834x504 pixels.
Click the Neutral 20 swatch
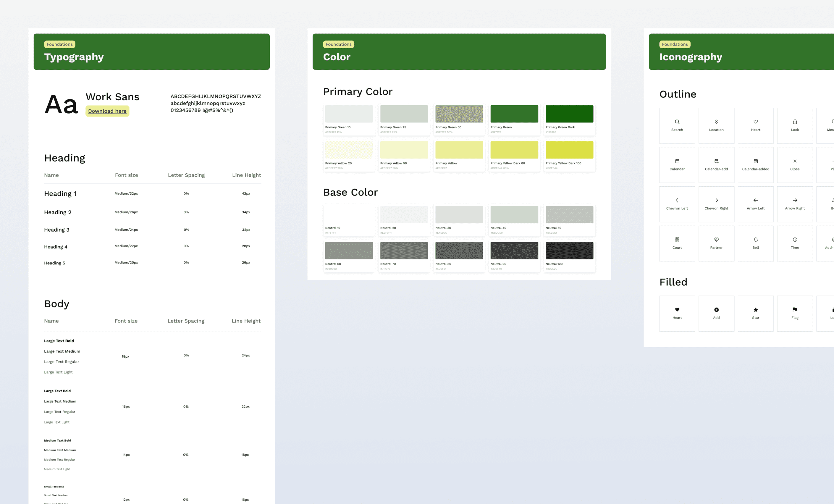tap(404, 215)
